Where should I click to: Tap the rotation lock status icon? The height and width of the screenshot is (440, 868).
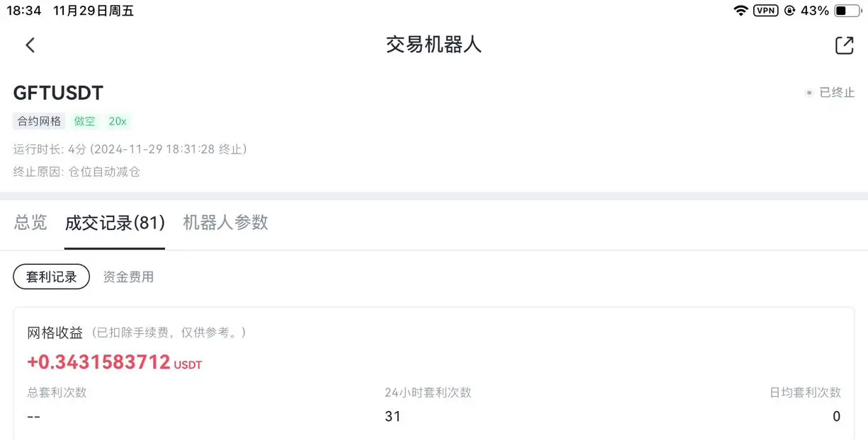[x=789, y=11]
